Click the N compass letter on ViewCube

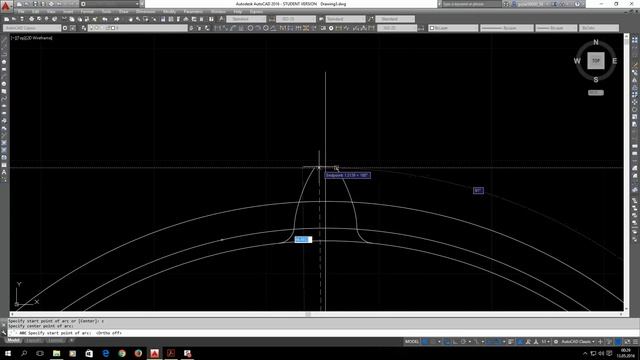coord(596,42)
